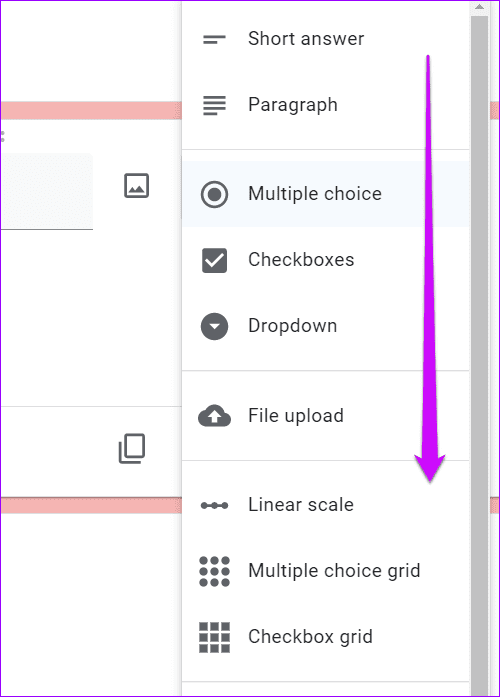Image resolution: width=500 pixels, height=697 pixels.
Task: Click the question title input field
Action: click(47, 192)
